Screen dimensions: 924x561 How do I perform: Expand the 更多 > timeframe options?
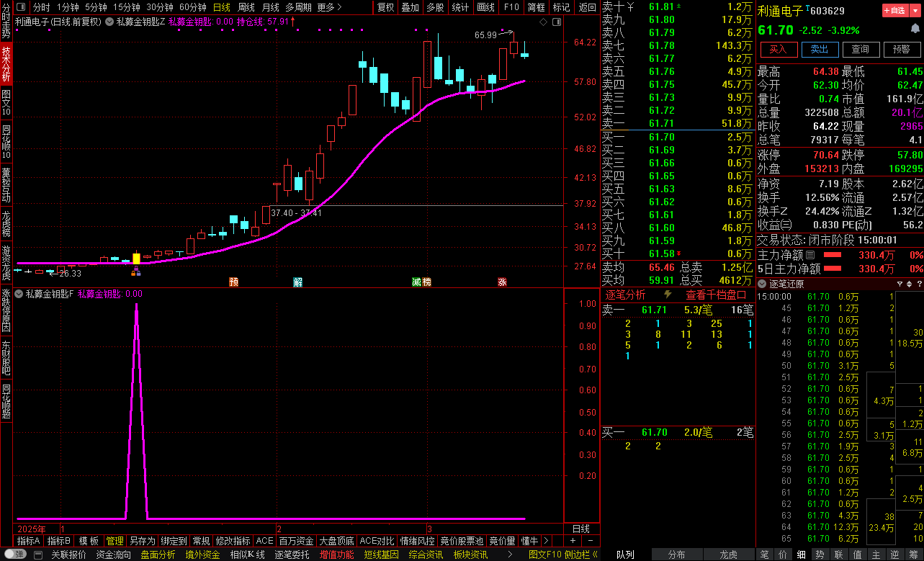coord(329,7)
